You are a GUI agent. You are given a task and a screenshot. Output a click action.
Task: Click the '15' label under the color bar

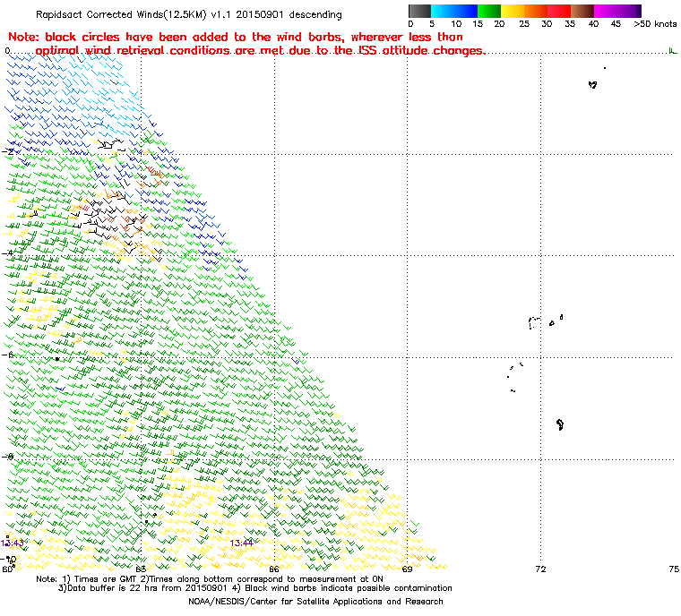point(478,24)
